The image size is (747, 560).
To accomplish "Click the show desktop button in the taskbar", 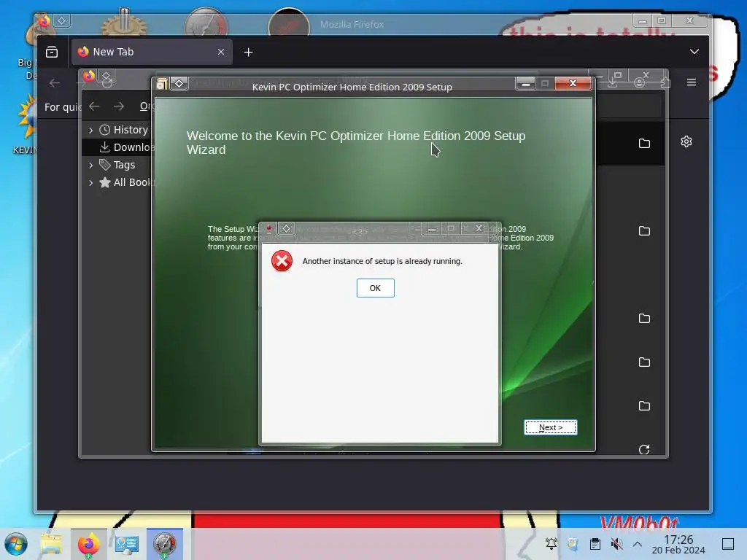I will 728,544.
